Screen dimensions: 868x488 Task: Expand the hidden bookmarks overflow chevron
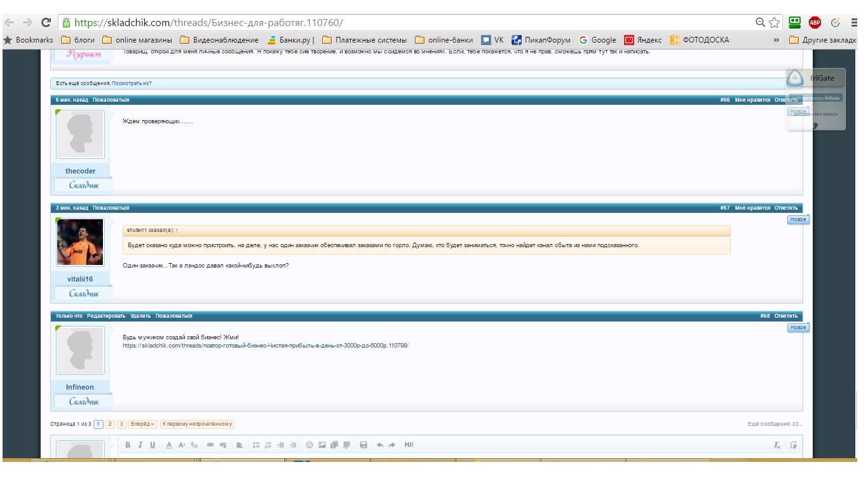tap(776, 40)
